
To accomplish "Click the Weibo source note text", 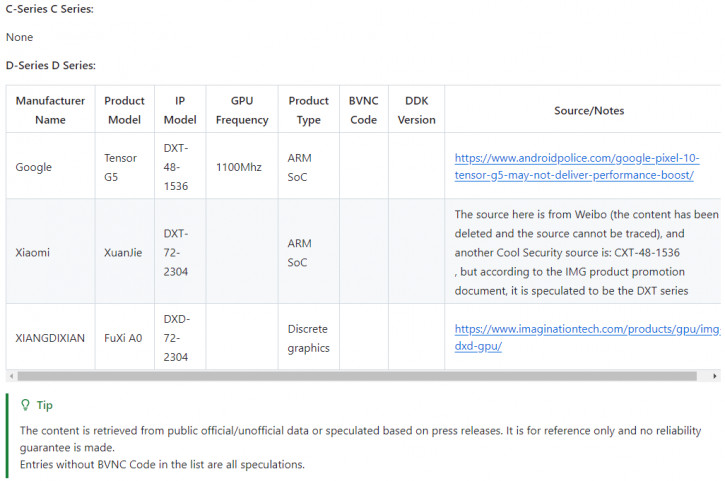I will pyautogui.click(x=586, y=253).
